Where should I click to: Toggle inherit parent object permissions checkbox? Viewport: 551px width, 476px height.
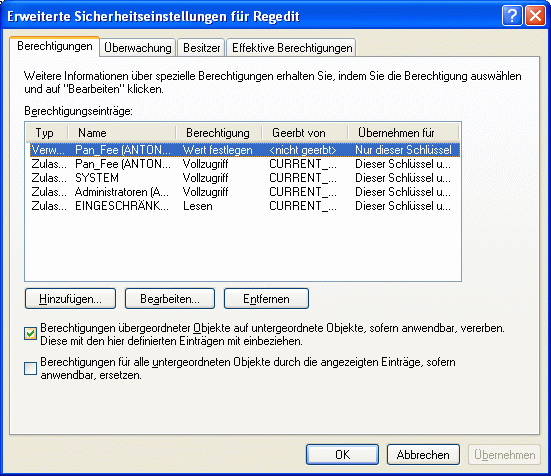coord(30,334)
